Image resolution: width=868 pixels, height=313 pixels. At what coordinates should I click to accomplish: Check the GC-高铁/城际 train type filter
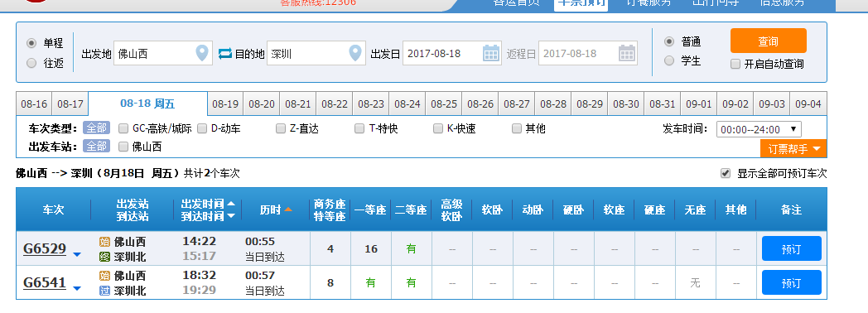pyautogui.click(x=123, y=128)
